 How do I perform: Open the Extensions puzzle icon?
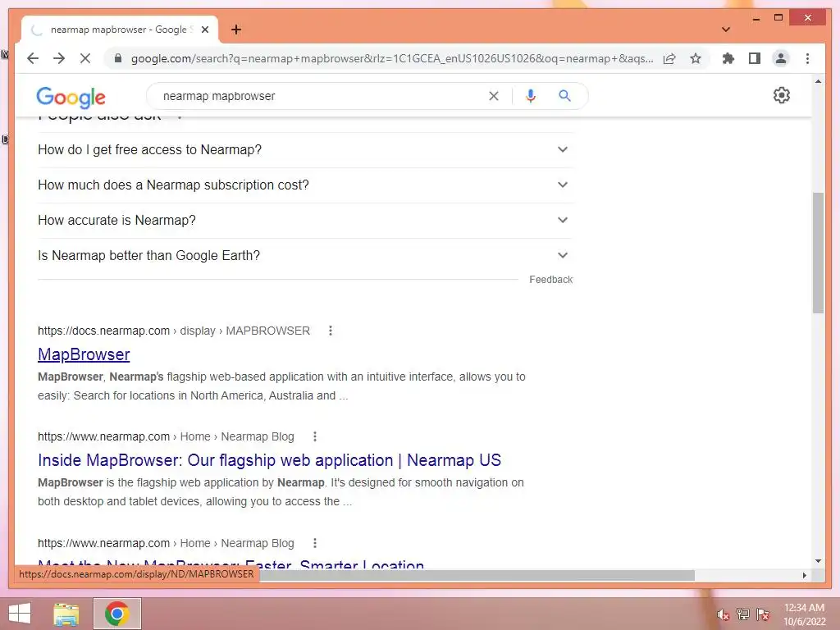click(x=728, y=58)
